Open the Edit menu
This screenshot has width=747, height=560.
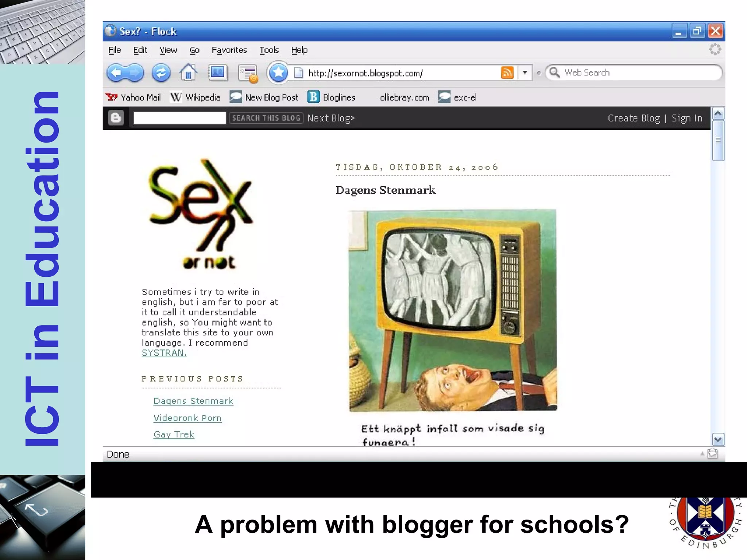pyautogui.click(x=140, y=50)
